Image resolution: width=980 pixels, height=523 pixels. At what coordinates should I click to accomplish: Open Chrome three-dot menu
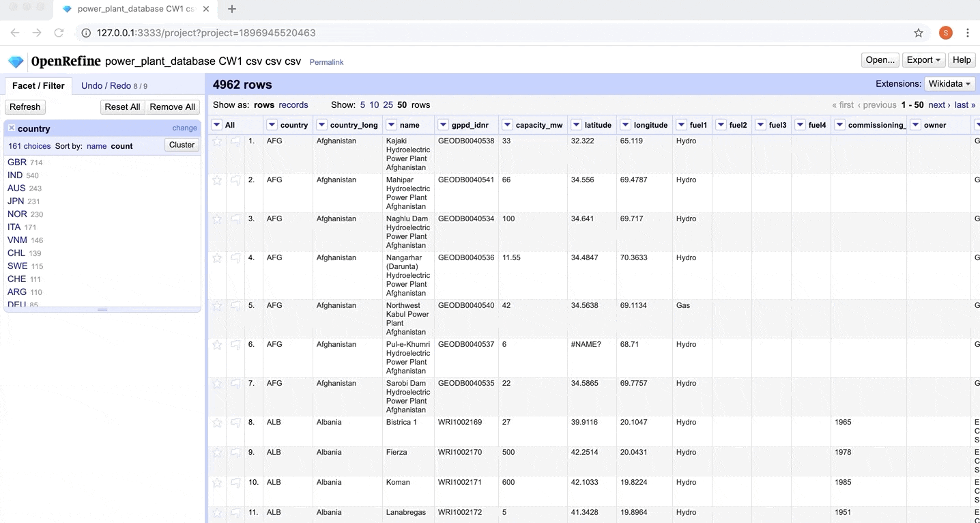968,33
